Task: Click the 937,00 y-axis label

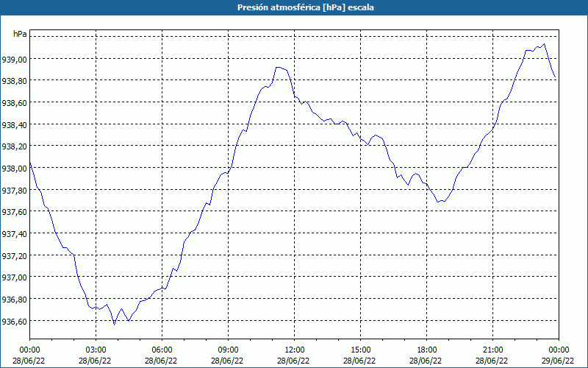Action: pos(14,277)
